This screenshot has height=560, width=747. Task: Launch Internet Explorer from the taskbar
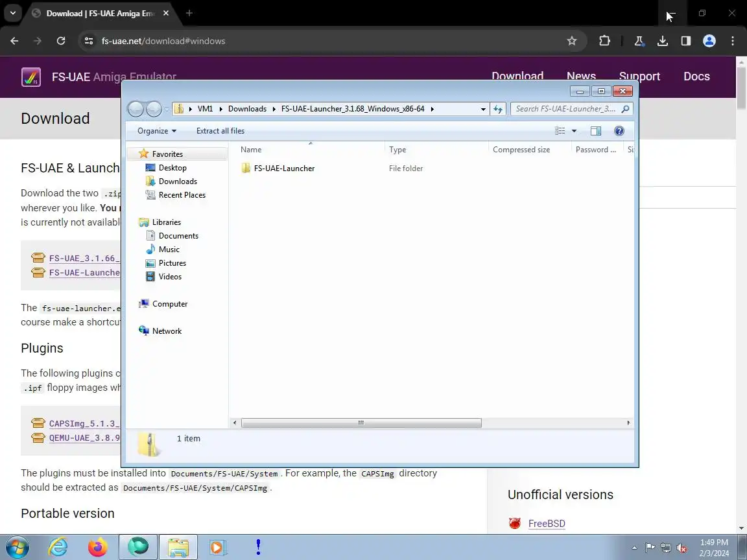58,547
